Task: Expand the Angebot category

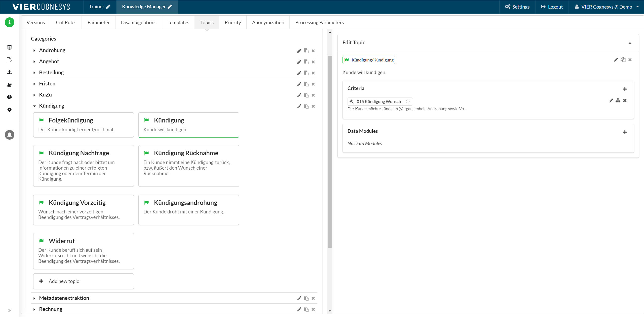Action: click(34, 61)
